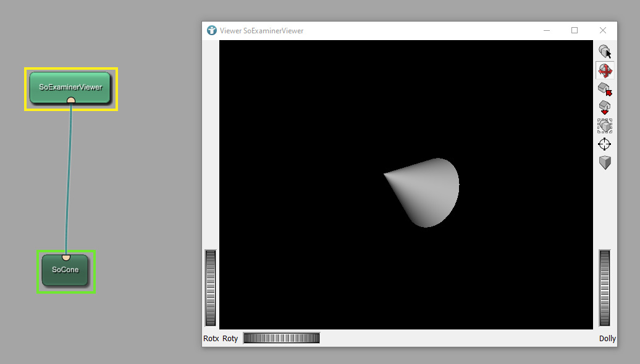Minimize the SoExaminerViewer window
Viewport: 640px width, 364px height.
[x=547, y=30]
